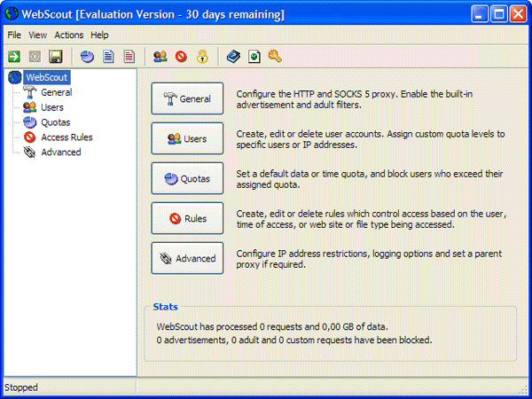Click the floppy disk Save toolbar icon
Viewport: 532px width, 399px height.
pyautogui.click(x=55, y=57)
